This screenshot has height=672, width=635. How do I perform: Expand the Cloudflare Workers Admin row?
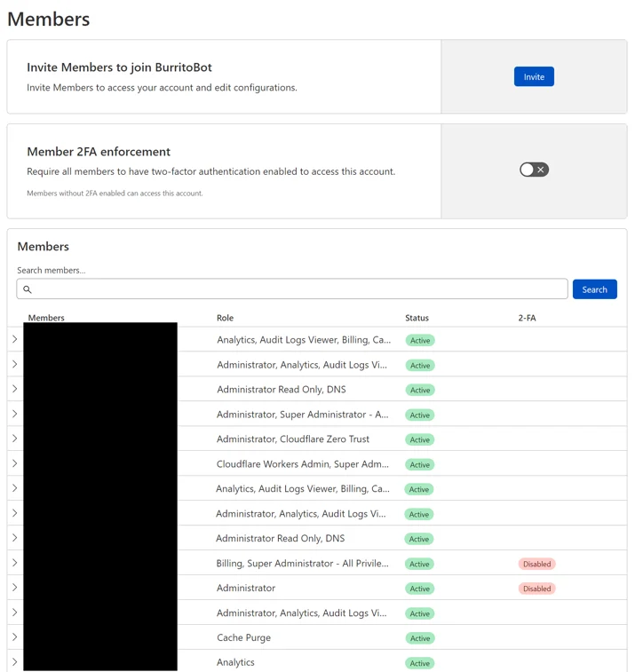[14, 463]
